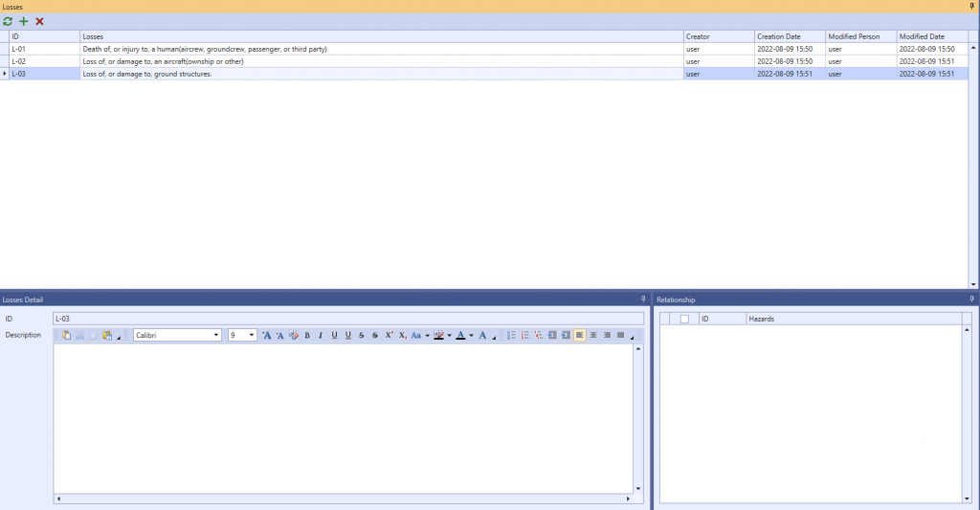Click inside the Description text area
This screenshot has height=510, width=980.
click(344, 419)
